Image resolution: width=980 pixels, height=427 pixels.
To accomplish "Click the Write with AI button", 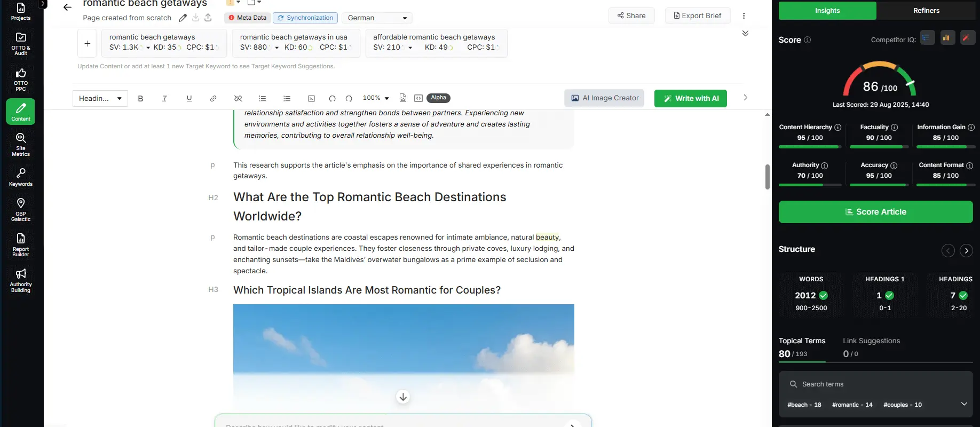I will [x=690, y=99].
